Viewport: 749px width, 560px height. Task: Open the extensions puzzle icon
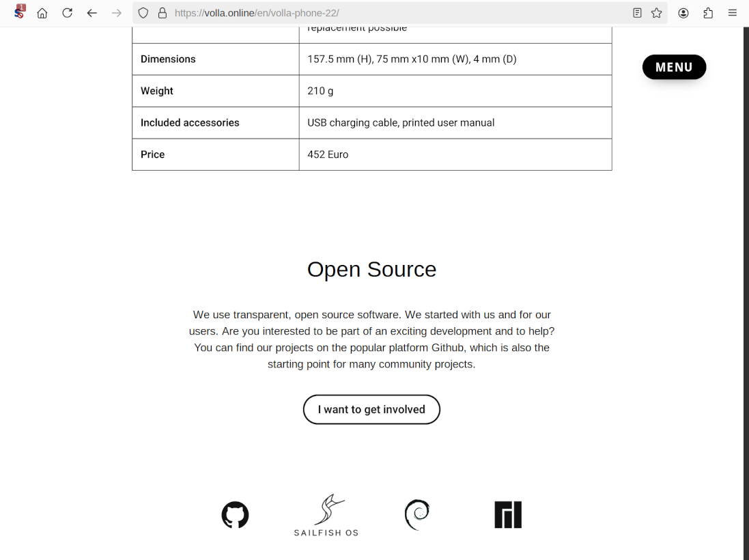pos(708,13)
